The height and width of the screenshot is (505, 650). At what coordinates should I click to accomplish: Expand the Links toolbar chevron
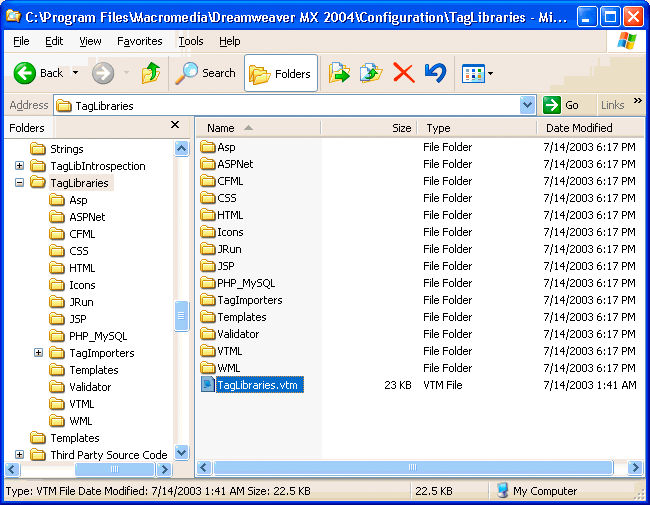[x=638, y=100]
